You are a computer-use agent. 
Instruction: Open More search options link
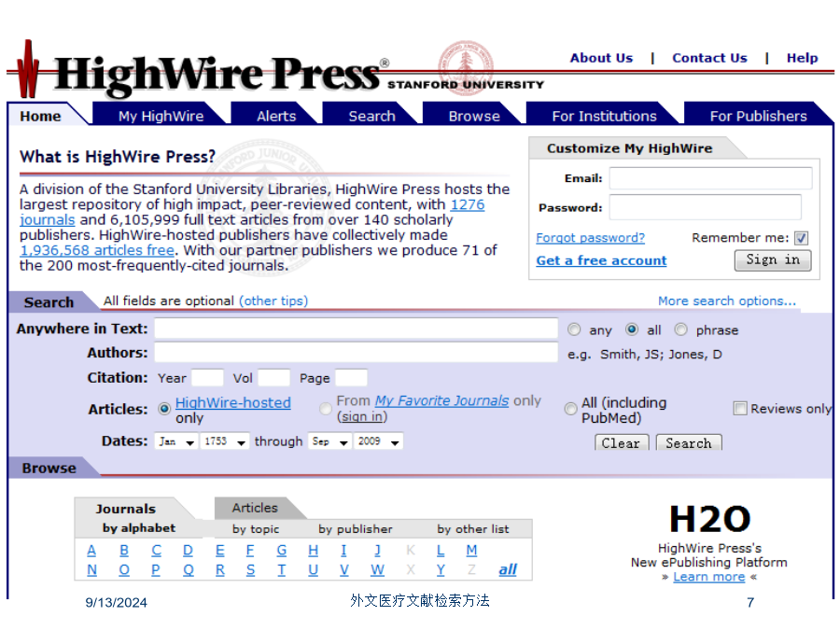(727, 301)
